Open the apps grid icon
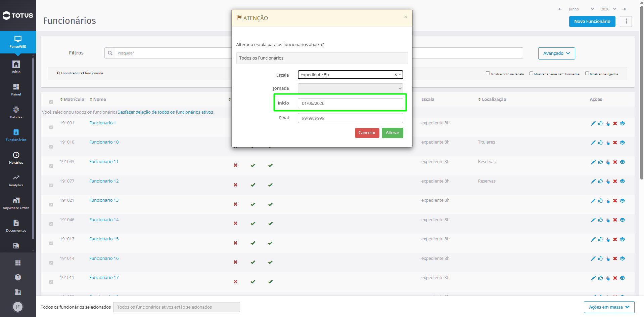644x317 pixels. 18,263
